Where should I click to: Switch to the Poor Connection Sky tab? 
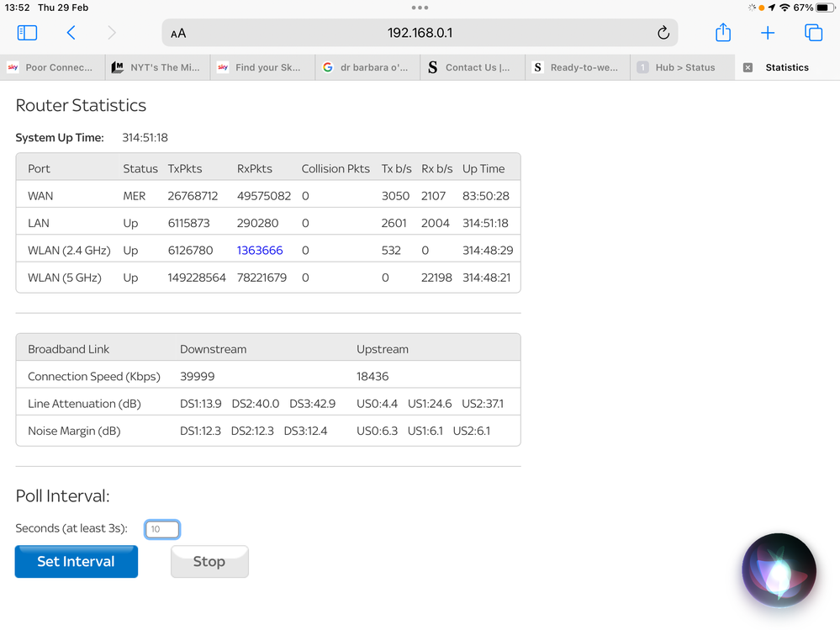(x=58, y=67)
